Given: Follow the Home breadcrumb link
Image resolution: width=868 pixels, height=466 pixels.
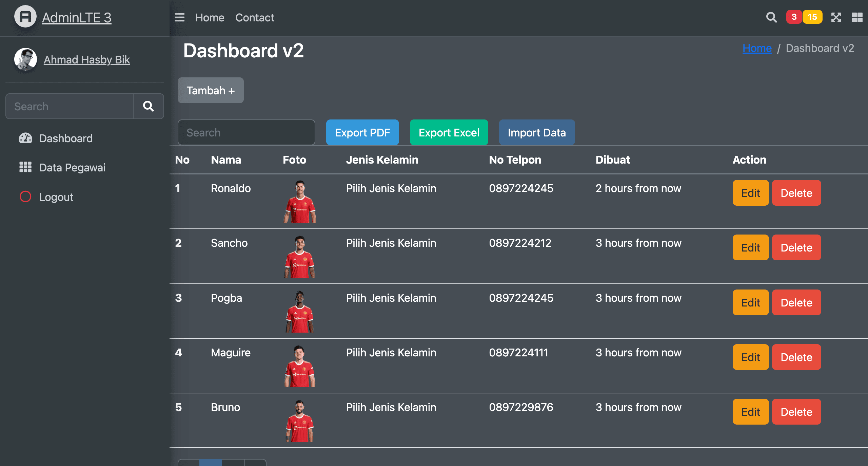Looking at the screenshot, I should tap(757, 48).
